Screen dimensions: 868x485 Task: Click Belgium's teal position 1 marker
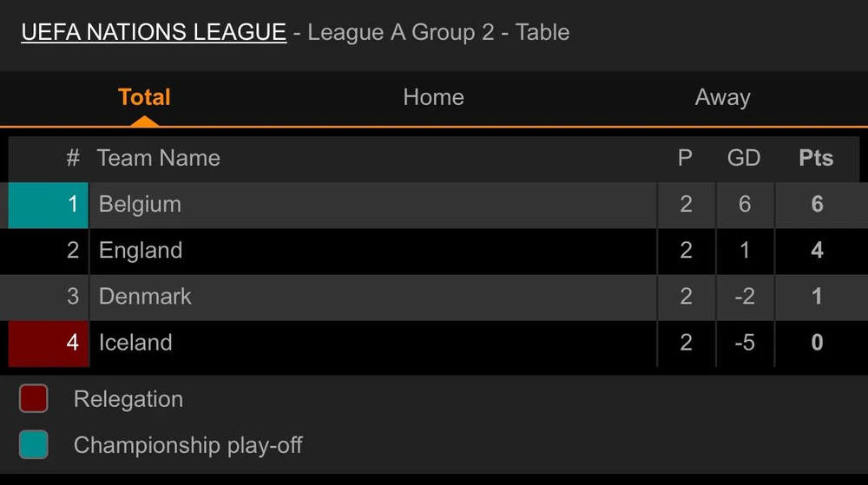click(x=49, y=205)
